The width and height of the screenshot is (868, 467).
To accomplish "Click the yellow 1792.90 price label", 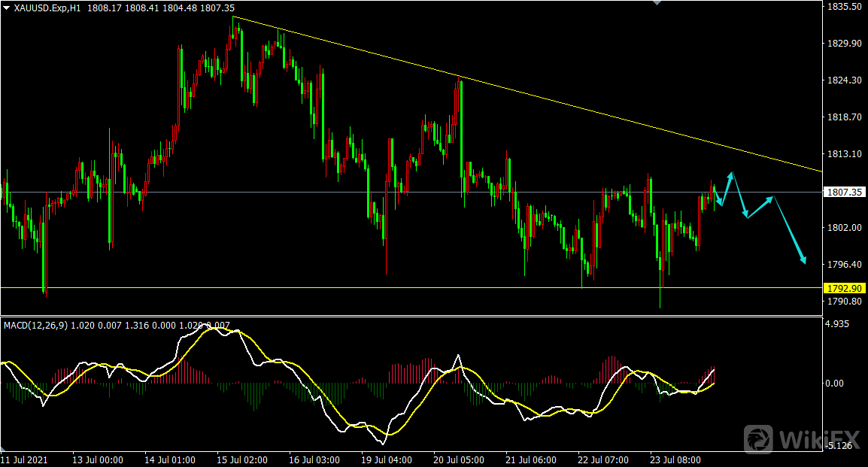I will pyautogui.click(x=844, y=288).
